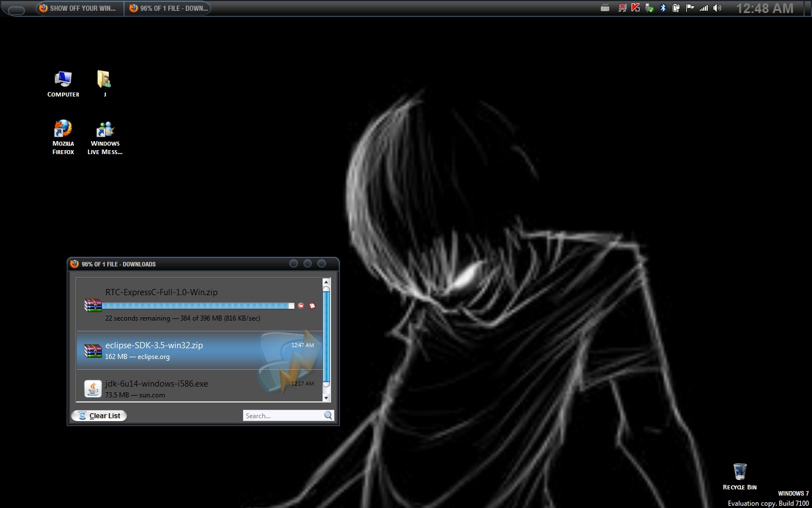Click the Java icon of jdk-6u14-windows-i586.exe

92,388
